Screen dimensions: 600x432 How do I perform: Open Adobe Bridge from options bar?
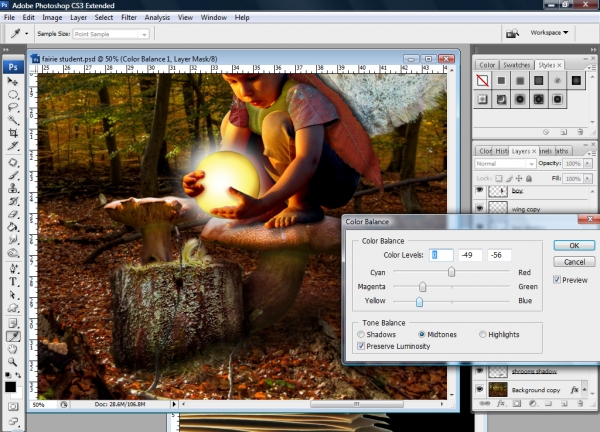[512, 33]
